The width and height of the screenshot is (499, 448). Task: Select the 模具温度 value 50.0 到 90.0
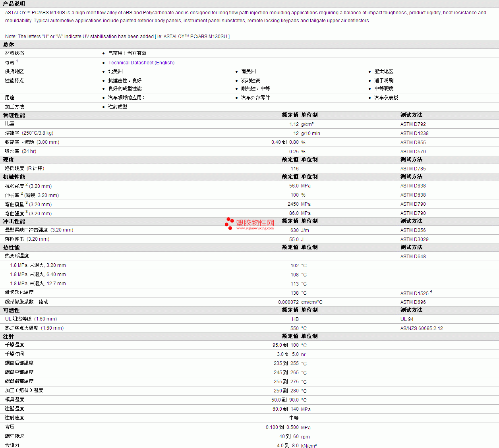coord(285,400)
